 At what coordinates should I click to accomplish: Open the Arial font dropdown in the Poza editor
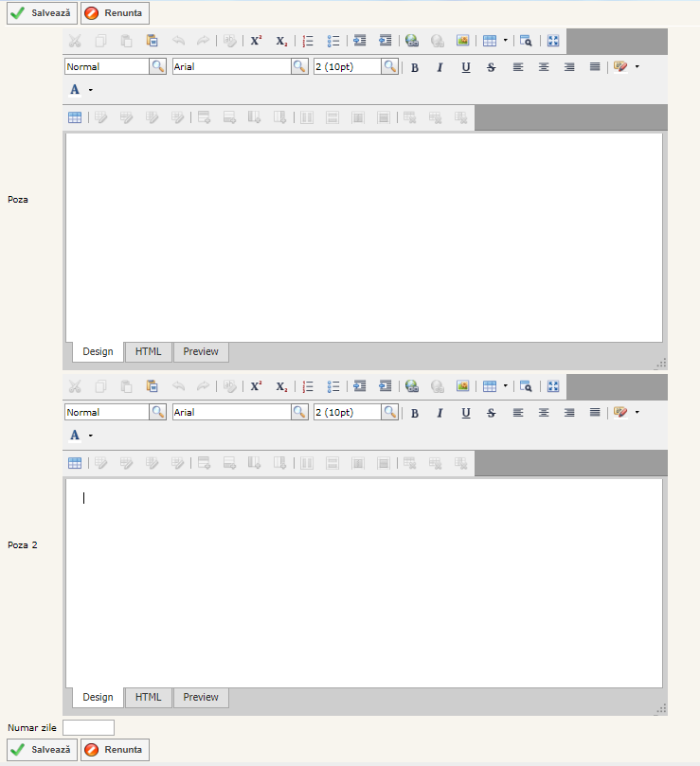pos(299,67)
